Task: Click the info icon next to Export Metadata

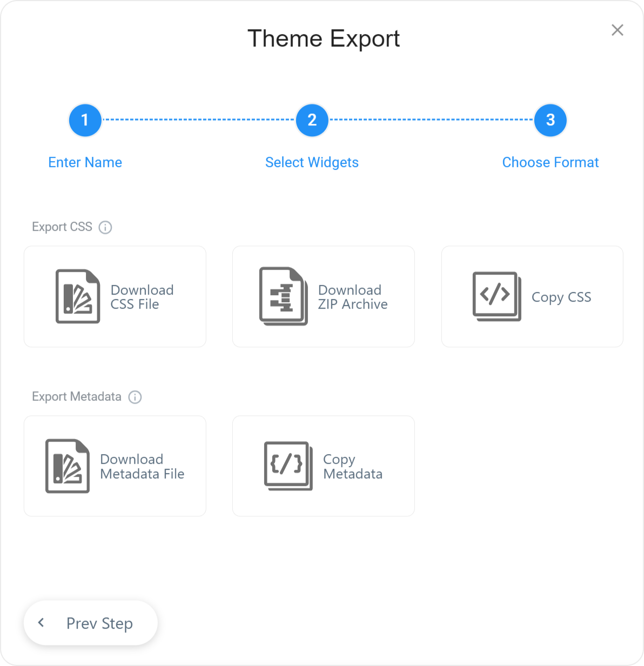Action: (x=135, y=397)
